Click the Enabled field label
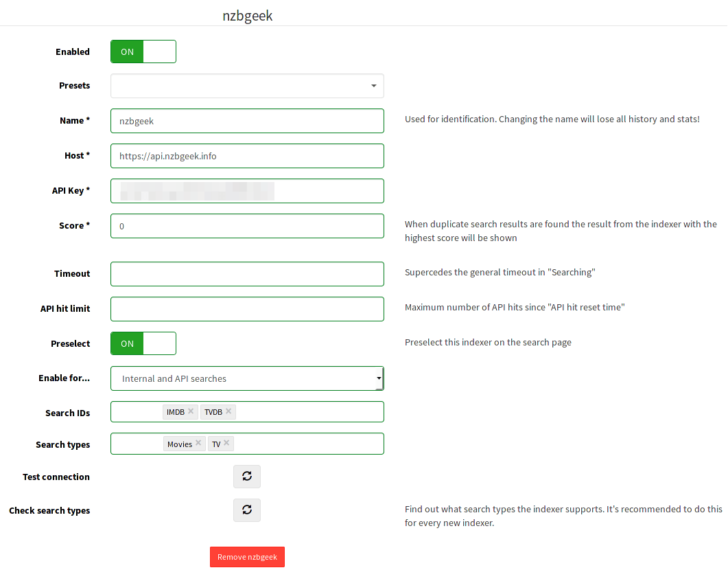Viewport: 728px width, 570px height. (73, 52)
